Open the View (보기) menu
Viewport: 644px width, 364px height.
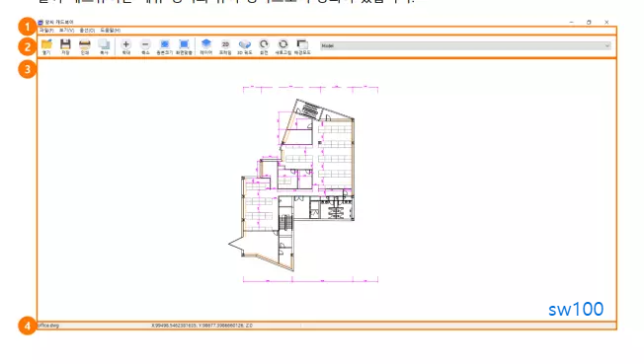pos(66,31)
